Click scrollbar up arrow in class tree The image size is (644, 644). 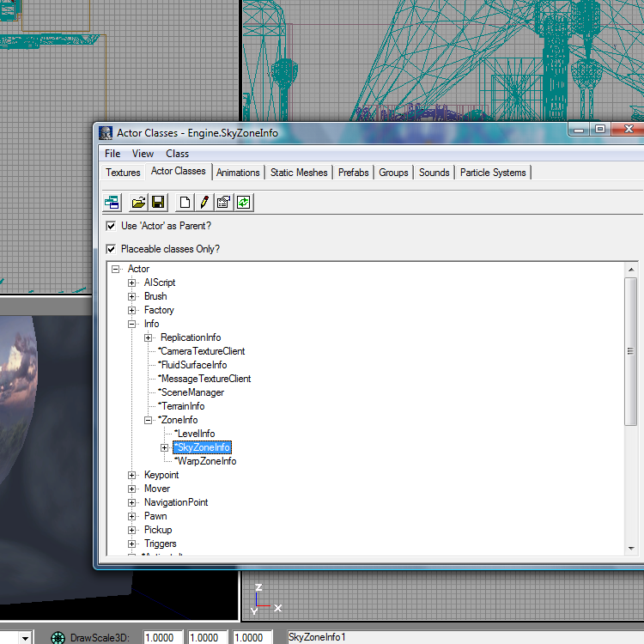click(631, 270)
